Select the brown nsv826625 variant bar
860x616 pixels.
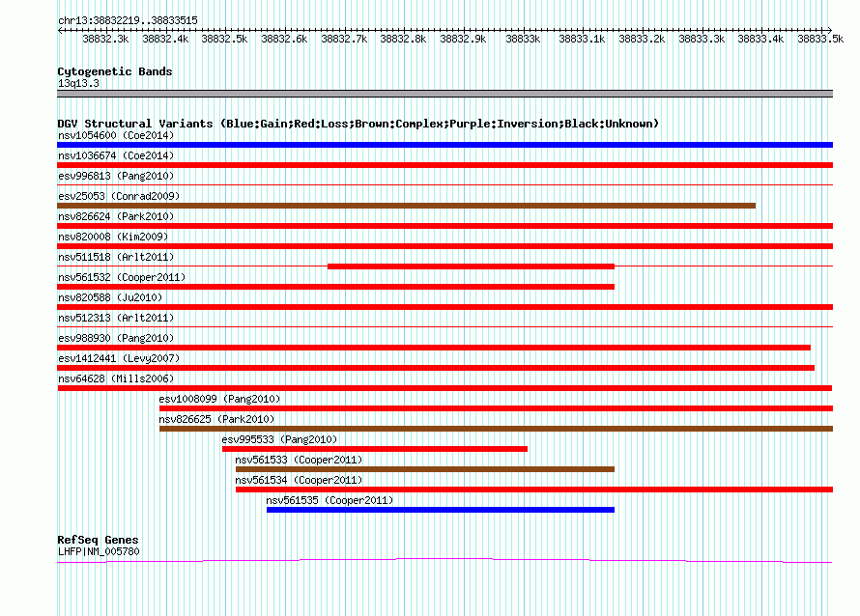pyautogui.click(x=497, y=429)
